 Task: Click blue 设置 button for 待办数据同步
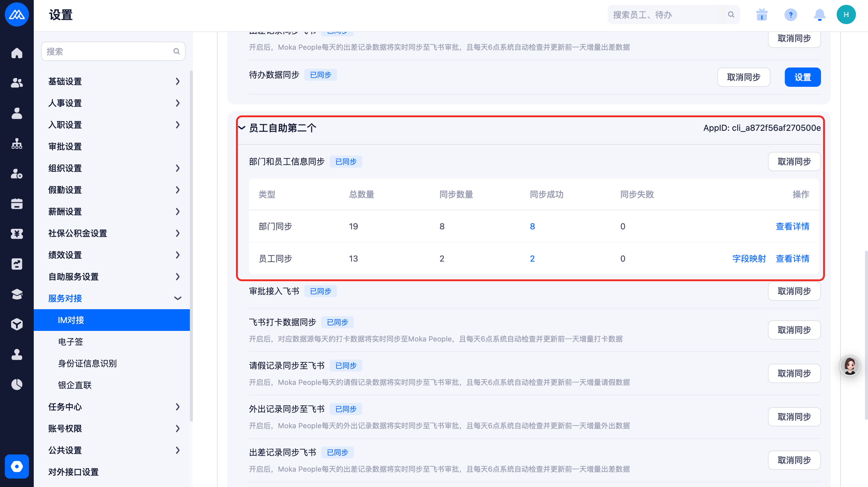pyautogui.click(x=802, y=77)
